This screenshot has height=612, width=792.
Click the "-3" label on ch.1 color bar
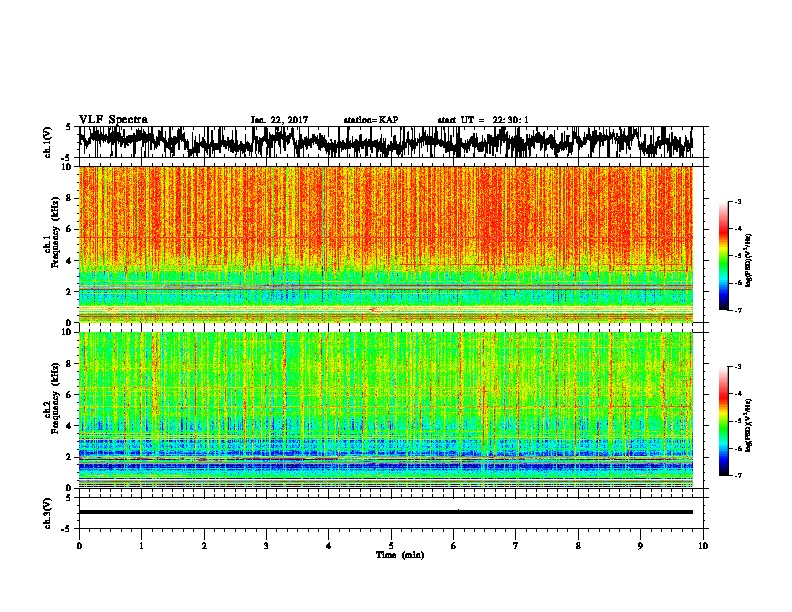tap(738, 202)
